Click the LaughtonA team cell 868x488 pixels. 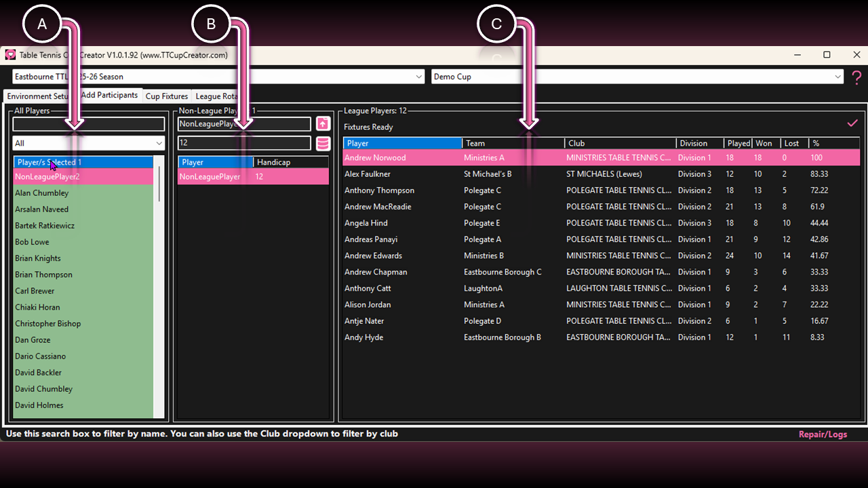[483, 288]
